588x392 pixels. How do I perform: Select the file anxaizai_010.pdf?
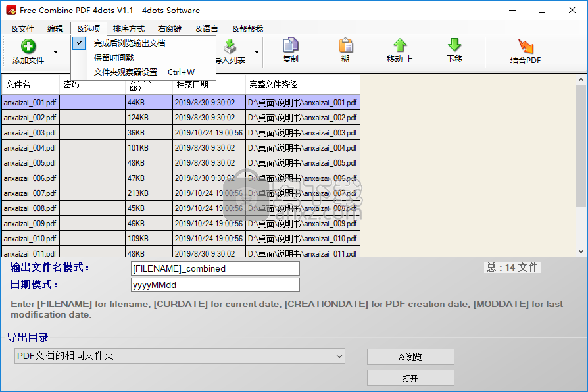click(30, 239)
